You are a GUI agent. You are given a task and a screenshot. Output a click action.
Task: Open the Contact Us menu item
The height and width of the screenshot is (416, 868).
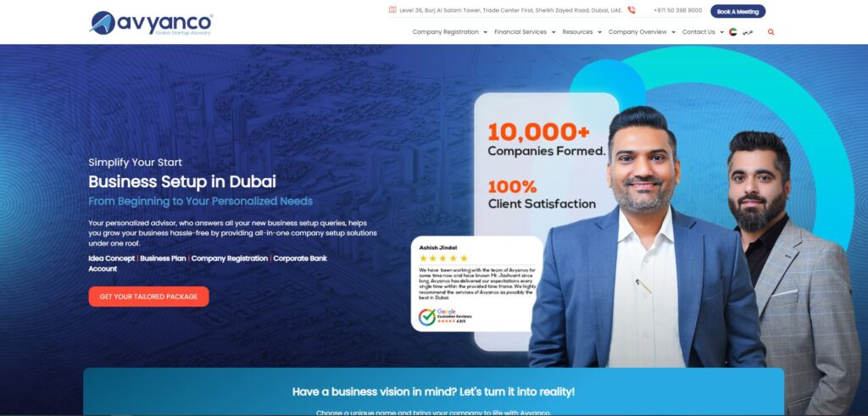point(698,32)
